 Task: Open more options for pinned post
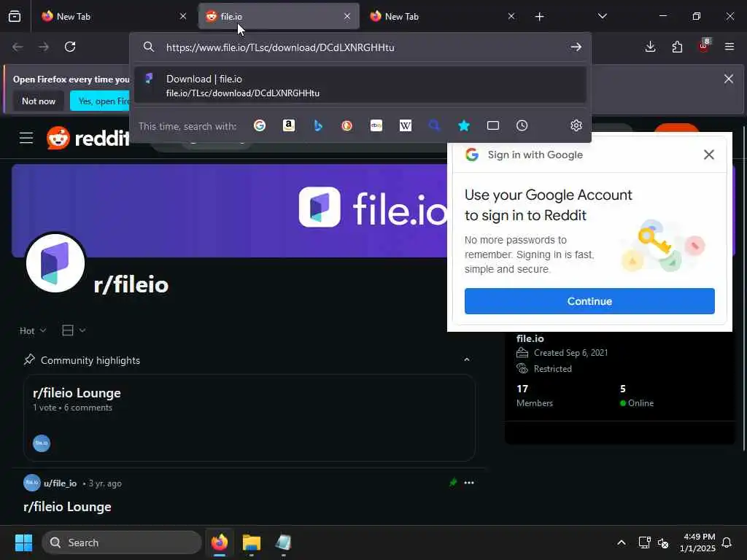[x=469, y=483]
